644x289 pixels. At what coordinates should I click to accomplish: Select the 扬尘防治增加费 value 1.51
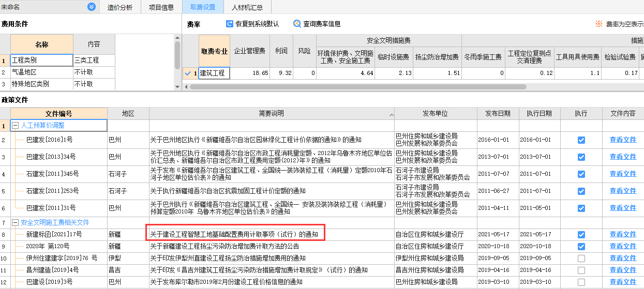pyautogui.click(x=437, y=73)
